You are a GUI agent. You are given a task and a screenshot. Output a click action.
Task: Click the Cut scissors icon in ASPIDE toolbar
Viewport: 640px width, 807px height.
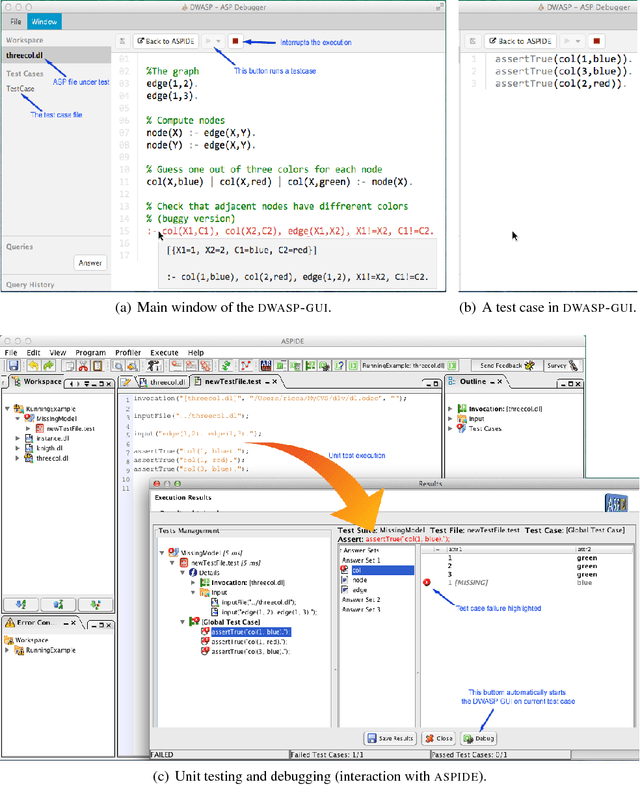point(83,365)
